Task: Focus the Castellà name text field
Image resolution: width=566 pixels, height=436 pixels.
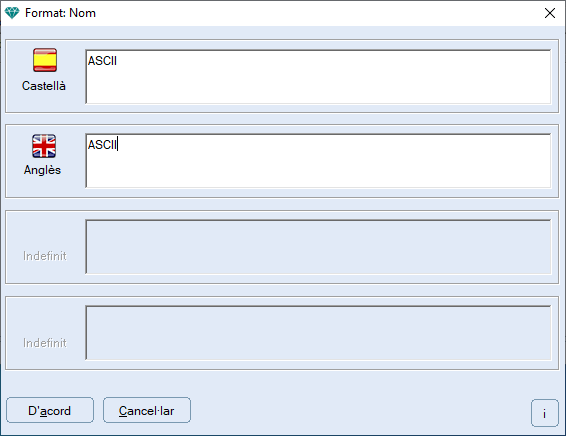Action: point(318,77)
